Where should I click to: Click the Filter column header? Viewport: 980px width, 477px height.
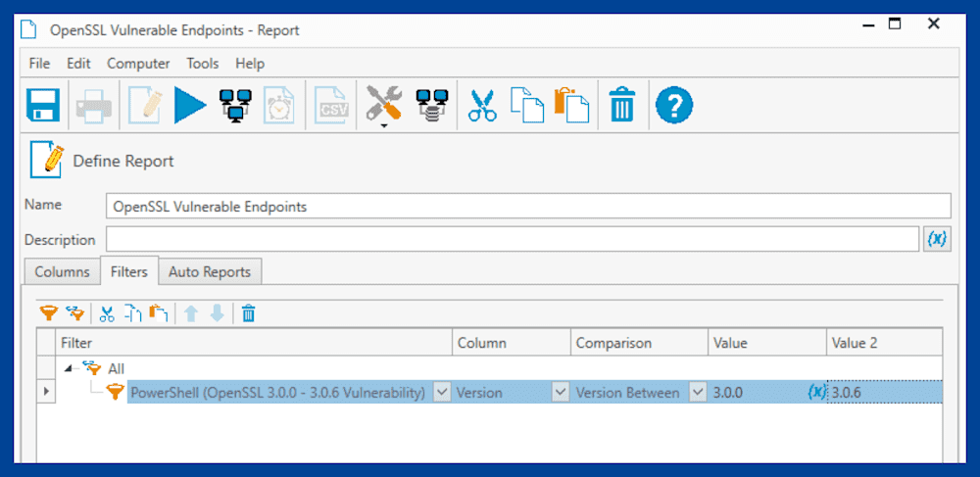tap(254, 343)
